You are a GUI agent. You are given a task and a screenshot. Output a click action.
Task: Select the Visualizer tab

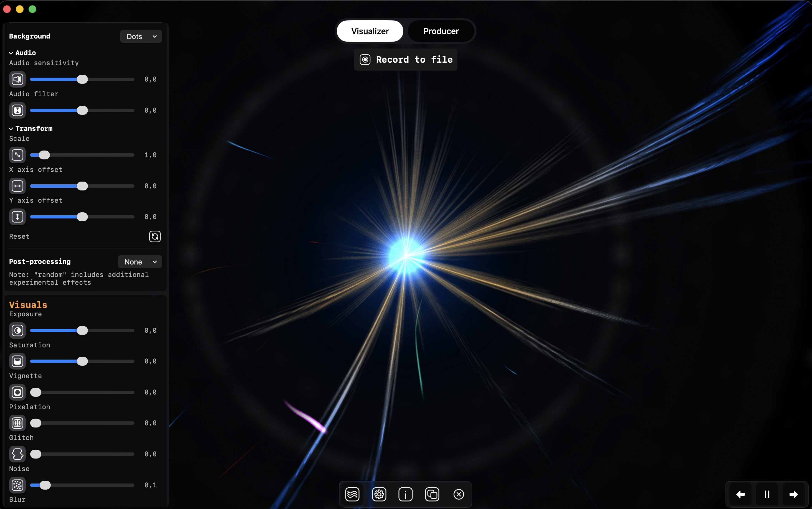[x=370, y=31]
